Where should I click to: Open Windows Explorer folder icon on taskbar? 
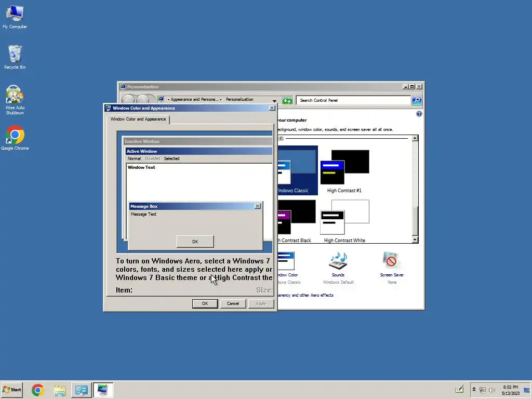(60, 390)
